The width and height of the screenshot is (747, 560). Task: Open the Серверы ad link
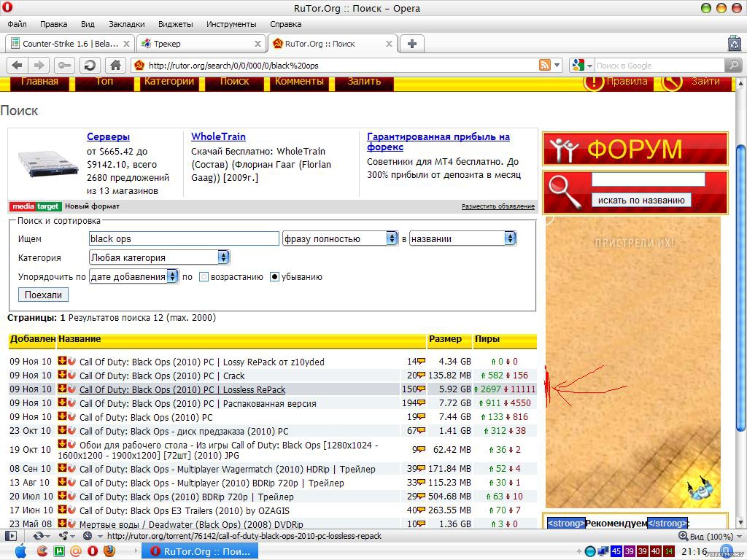[x=108, y=136]
